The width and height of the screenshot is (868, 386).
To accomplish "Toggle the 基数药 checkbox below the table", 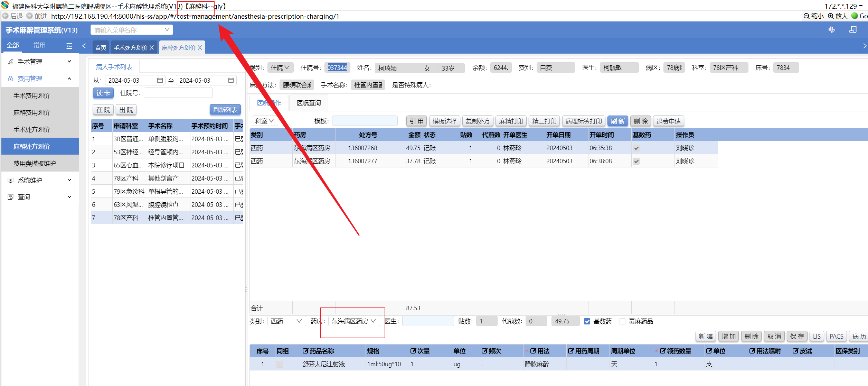I will tap(587, 321).
